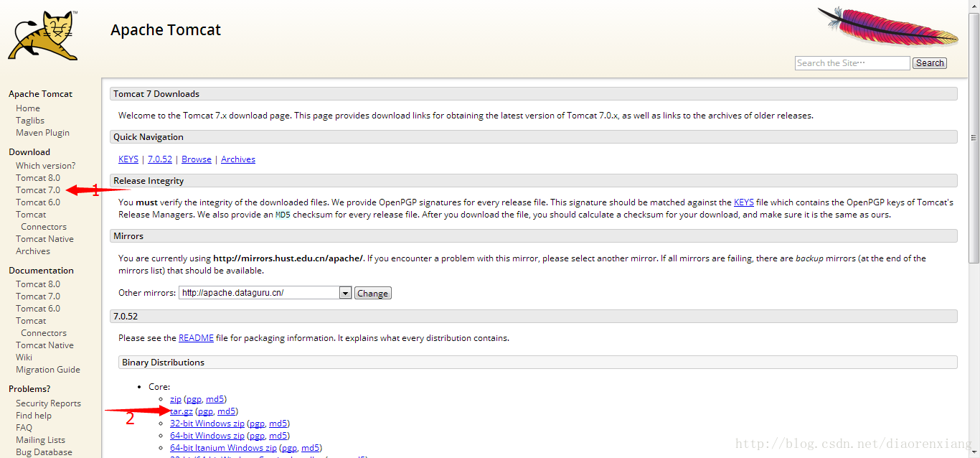Open Tomcat 7.0 in the Documentation section

[x=38, y=296]
